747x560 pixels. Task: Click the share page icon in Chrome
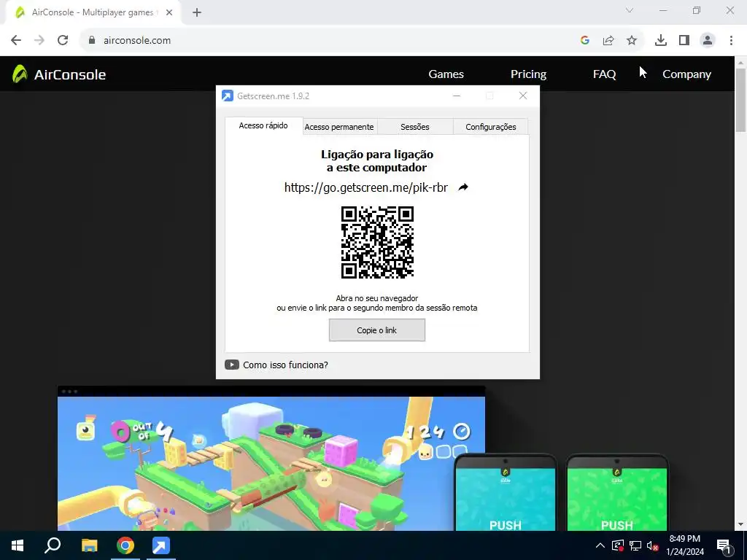[x=608, y=41]
